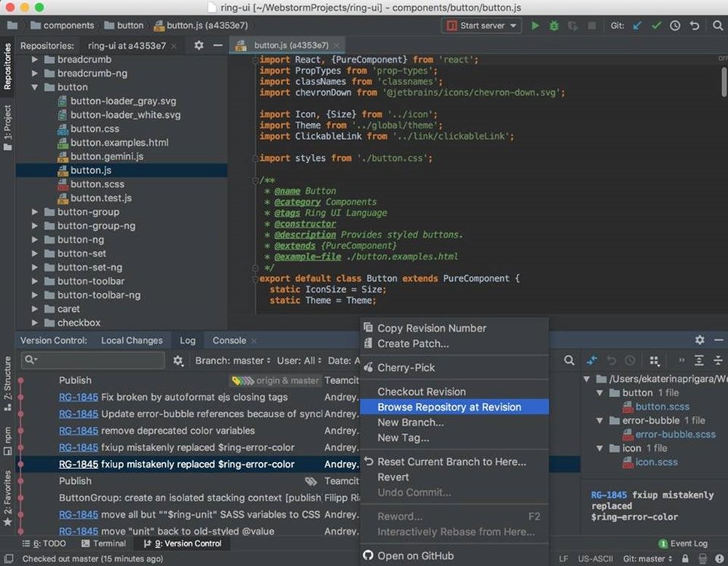Screen dimensions: 728x566
Task: Open search in the Log toolbar
Action: [569, 360]
